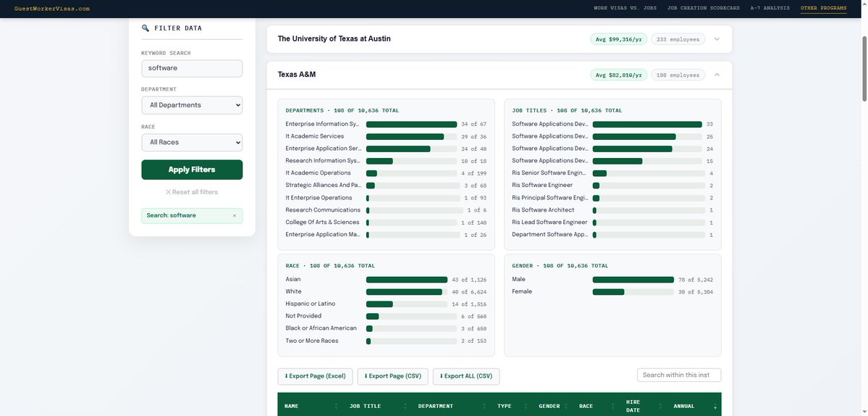Click the Apply Filters button

[x=192, y=170]
